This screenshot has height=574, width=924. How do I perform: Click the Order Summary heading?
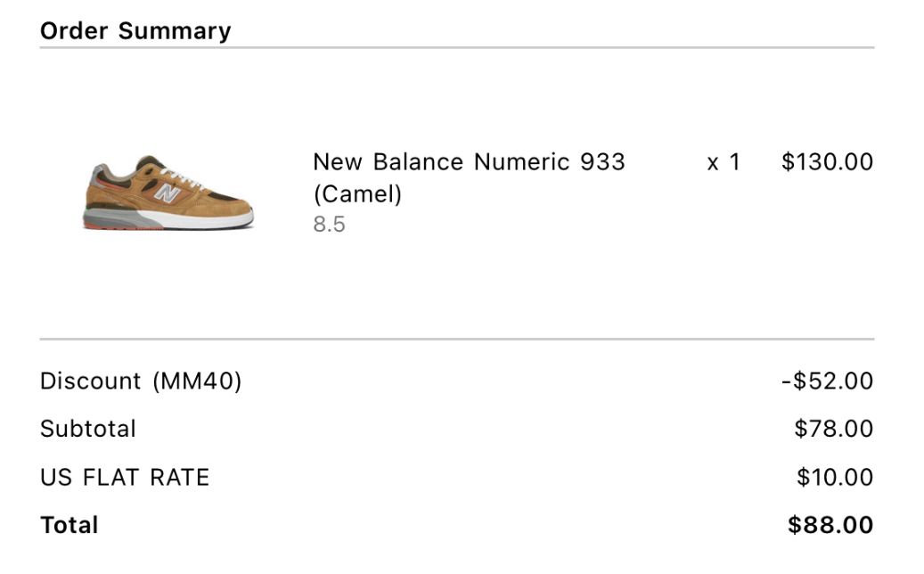(x=135, y=31)
